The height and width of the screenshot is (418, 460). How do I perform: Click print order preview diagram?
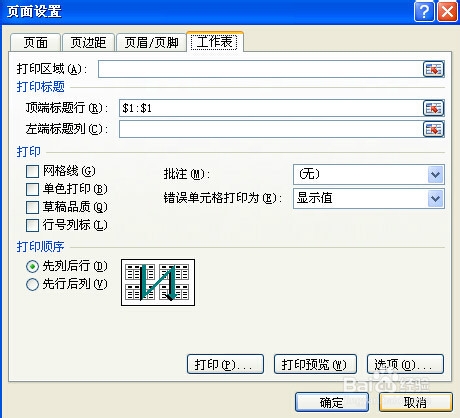pos(158,282)
